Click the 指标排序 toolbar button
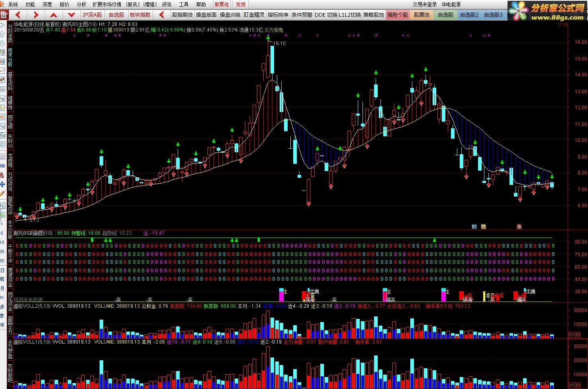The height and width of the screenshot is (389, 588). point(278,15)
